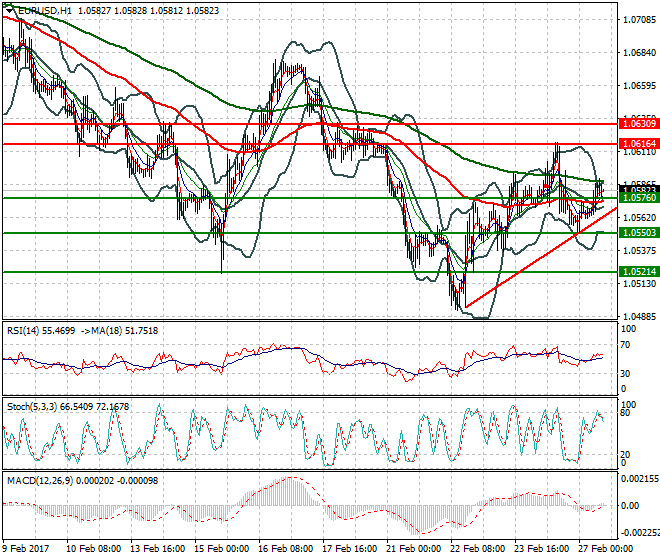660x560 pixels.
Task: Click the 16 Feb 08:00 time label
Action: pos(285,549)
